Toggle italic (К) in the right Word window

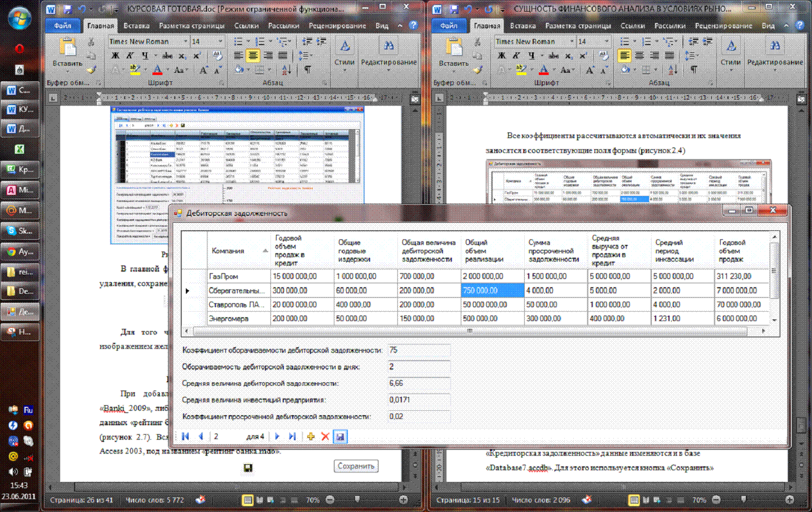tap(516, 56)
